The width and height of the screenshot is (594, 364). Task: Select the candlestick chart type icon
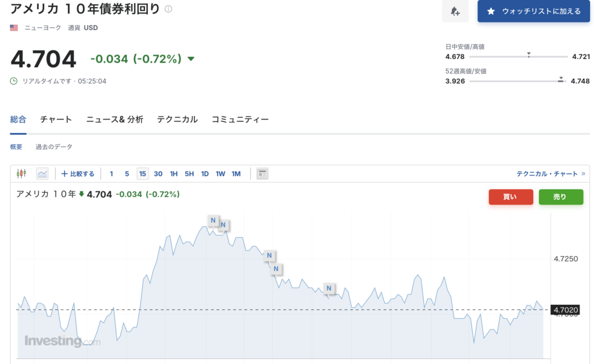click(x=21, y=174)
